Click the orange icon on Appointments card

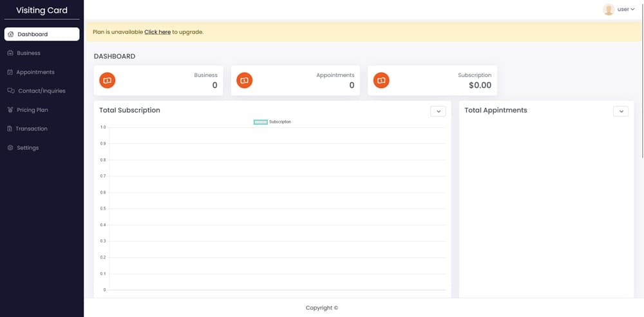coord(244,80)
